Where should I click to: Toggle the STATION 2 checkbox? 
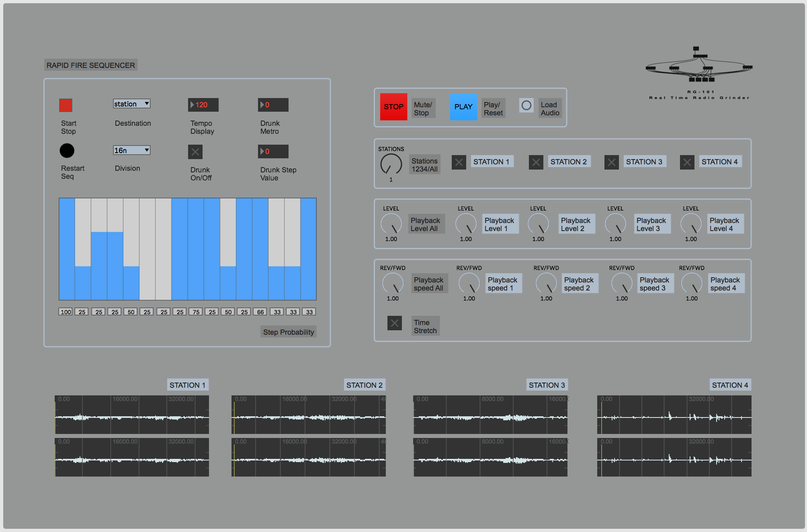(x=536, y=162)
